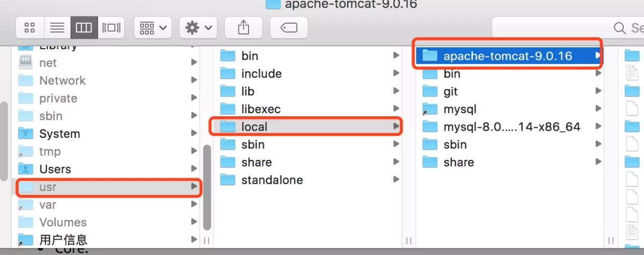644x255 pixels.
Task: Select share in the local column
Action: (x=510, y=162)
